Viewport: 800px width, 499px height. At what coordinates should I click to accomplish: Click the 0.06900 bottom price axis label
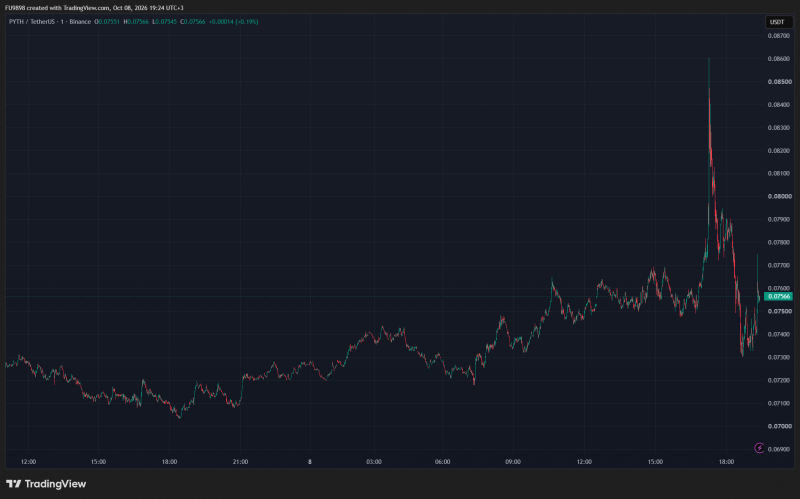click(x=780, y=449)
